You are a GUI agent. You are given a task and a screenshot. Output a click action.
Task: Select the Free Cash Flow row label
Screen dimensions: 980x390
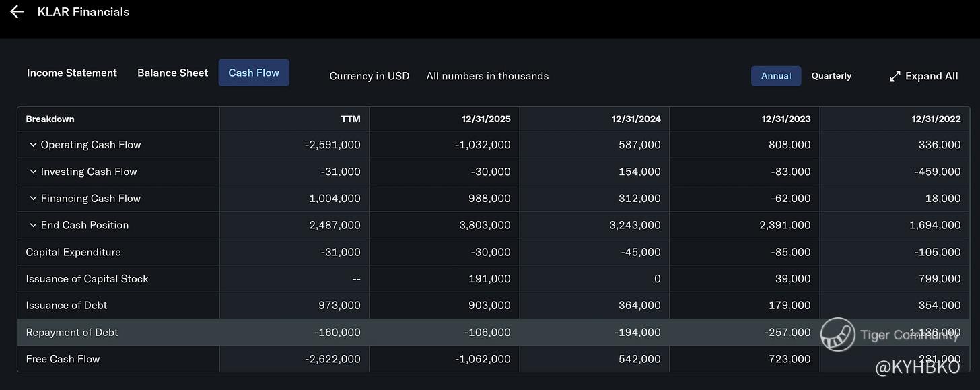tap(63, 359)
